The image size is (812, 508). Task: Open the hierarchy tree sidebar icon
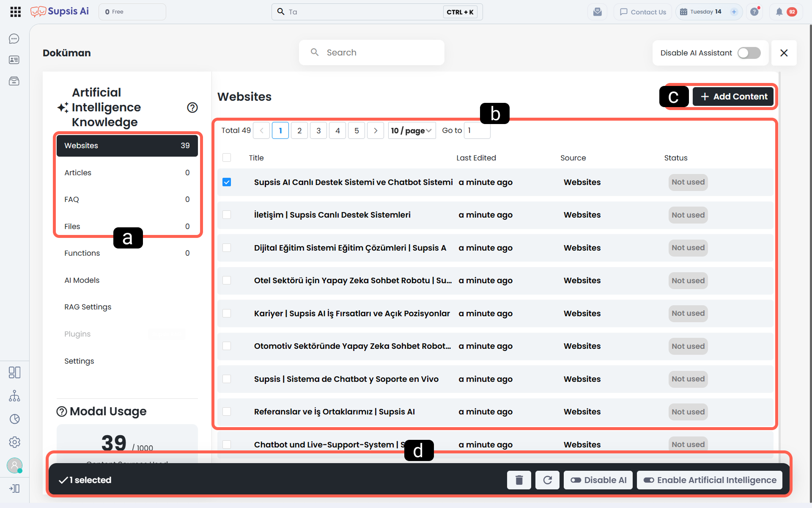pyautogui.click(x=14, y=396)
